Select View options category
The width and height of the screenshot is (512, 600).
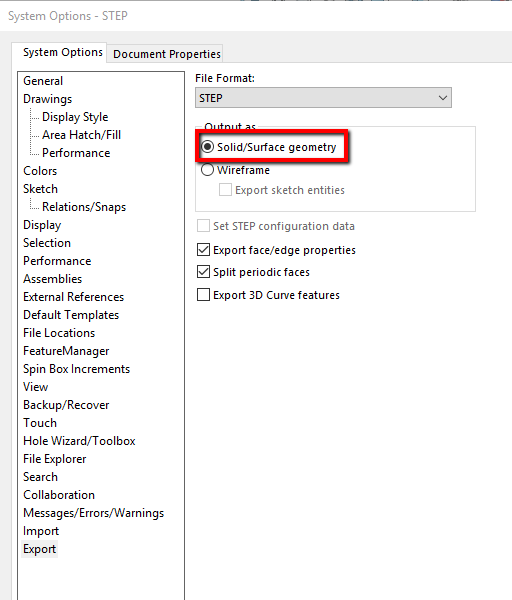click(36, 387)
